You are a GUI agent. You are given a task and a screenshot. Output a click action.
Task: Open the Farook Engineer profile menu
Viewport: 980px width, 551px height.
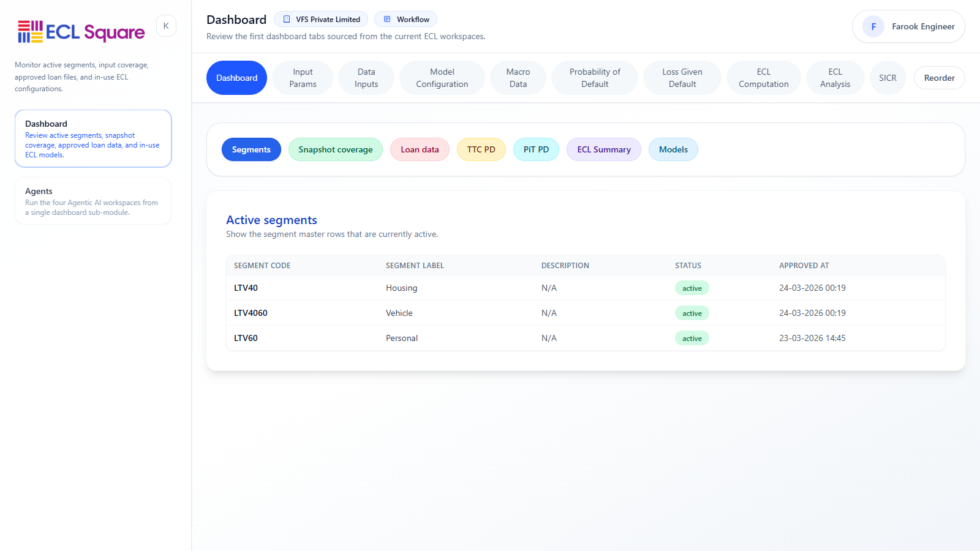908,26
